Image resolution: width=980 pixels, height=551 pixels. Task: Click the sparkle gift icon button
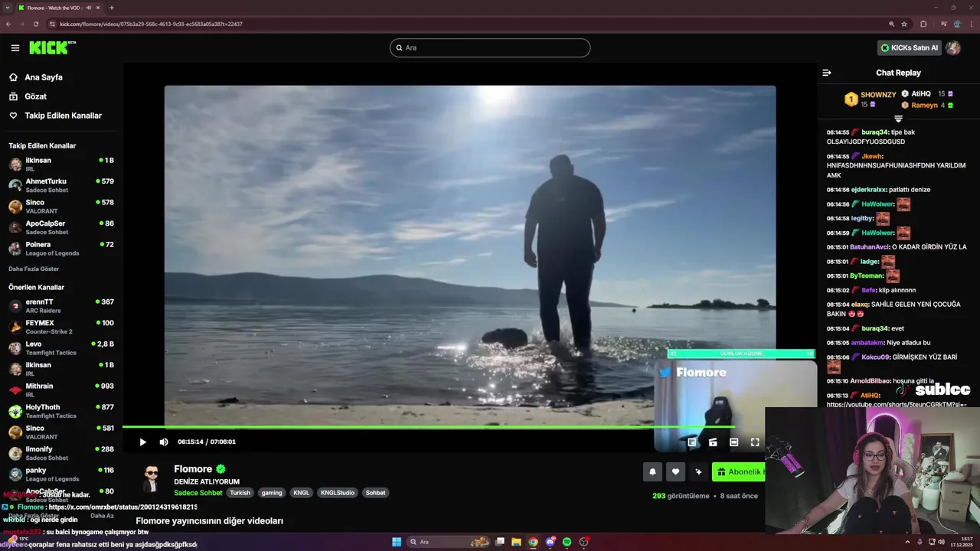click(x=698, y=471)
